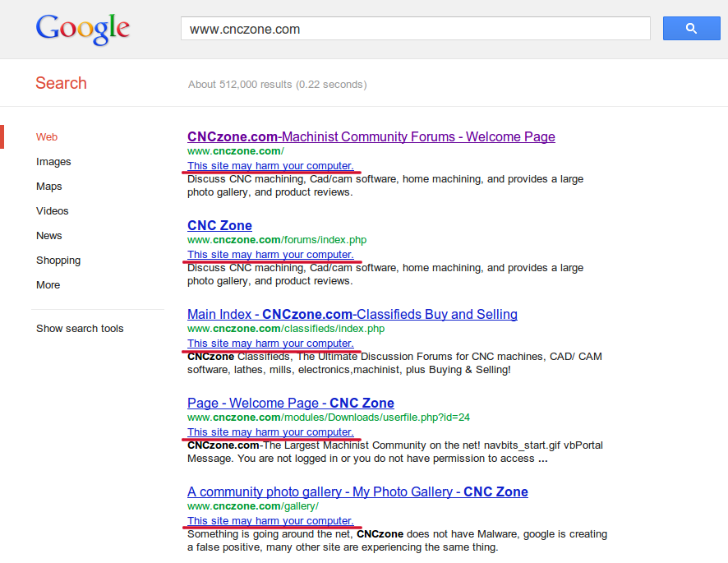This screenshot has height=563, width=728.
Task: Click snippet mentioning navbits_start.gif vbPortal
Action: [x=395, y=452]
